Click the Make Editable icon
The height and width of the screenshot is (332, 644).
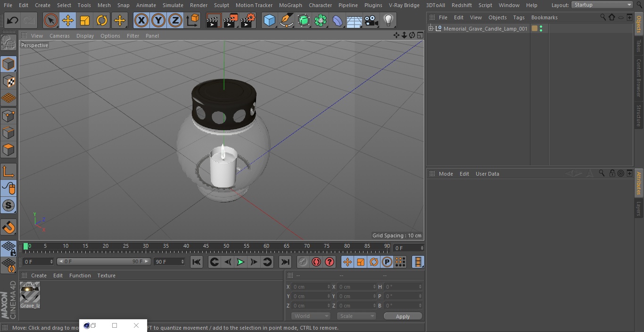8,43
